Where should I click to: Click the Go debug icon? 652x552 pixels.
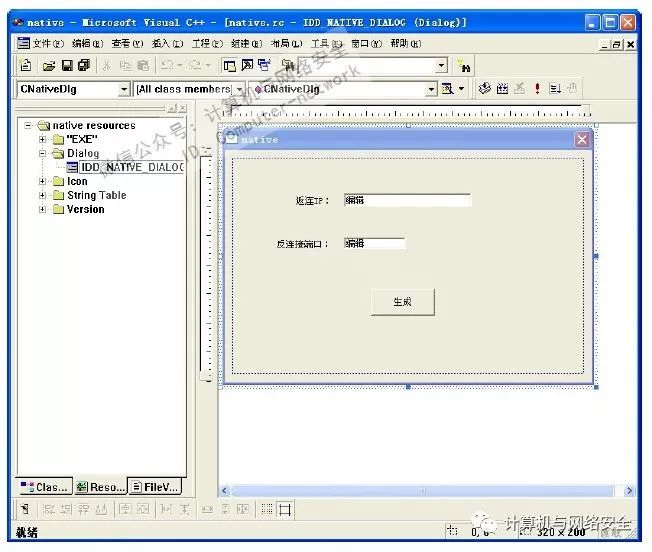click(x=555, y=88)
